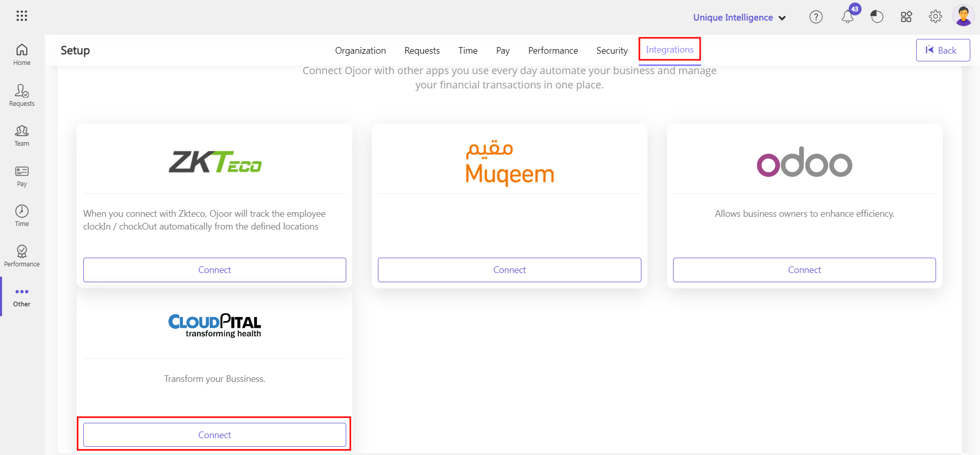The height and width of the screenshot is (455, 980).
Task: Switch to the Organization tab
Action: coord(361,51)
